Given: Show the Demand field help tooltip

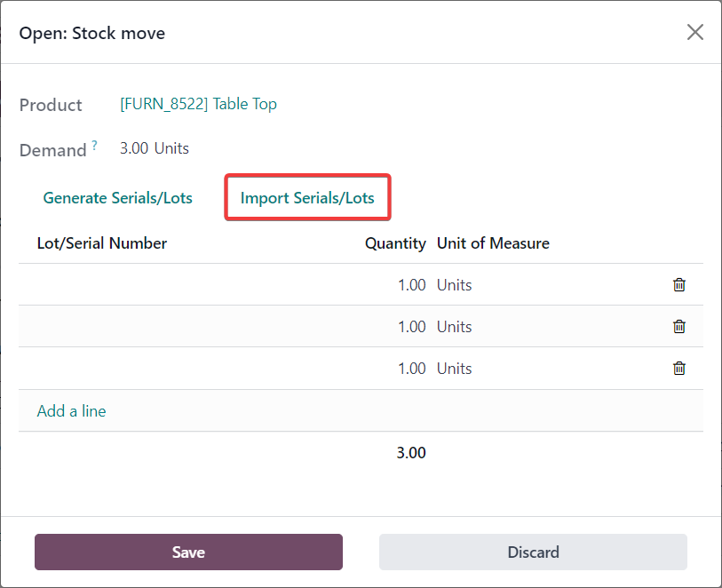Looking at the screenshot, I should [94, 145].
